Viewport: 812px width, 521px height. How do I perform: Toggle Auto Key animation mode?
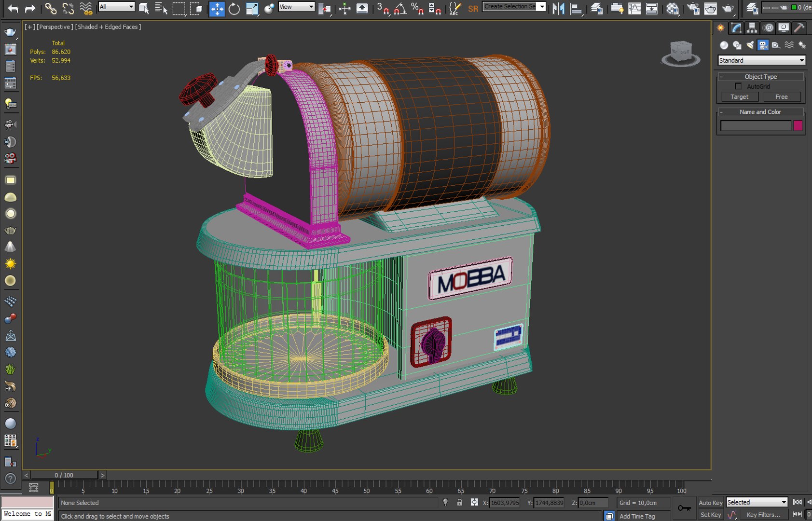[x=710, y=503]
